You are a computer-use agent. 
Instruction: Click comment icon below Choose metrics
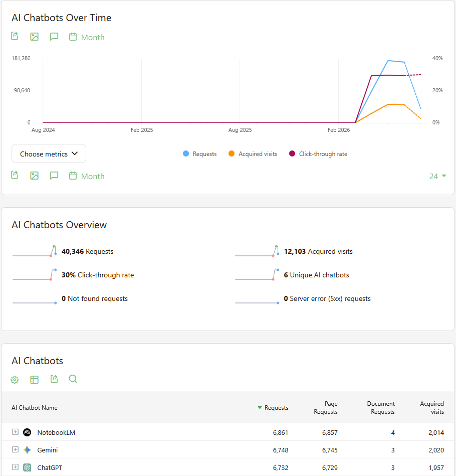pyautogui.click(x=54, y=176)
